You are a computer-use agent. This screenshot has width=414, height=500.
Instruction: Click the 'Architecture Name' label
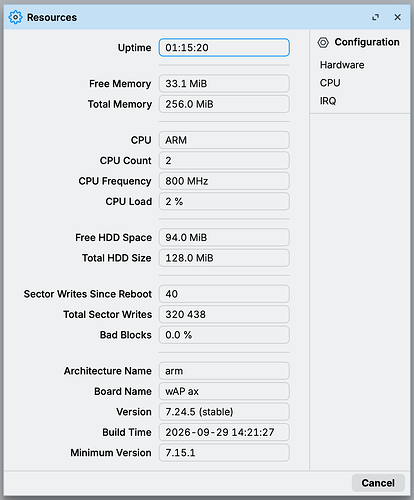click(108, 371)
